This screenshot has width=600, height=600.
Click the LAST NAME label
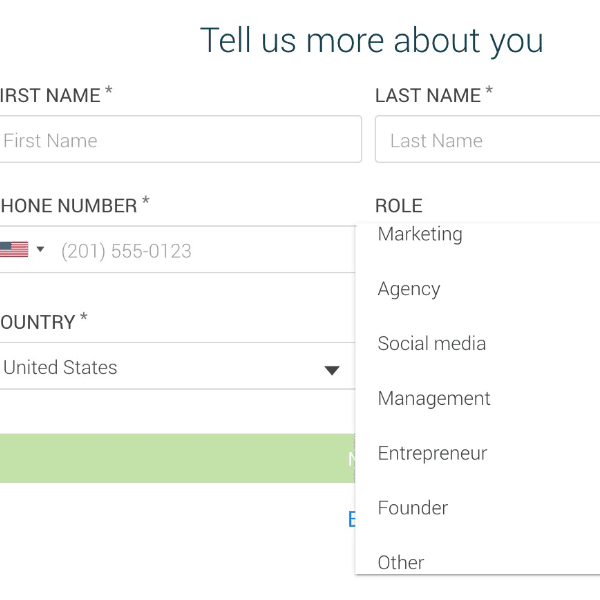point(428,96)
